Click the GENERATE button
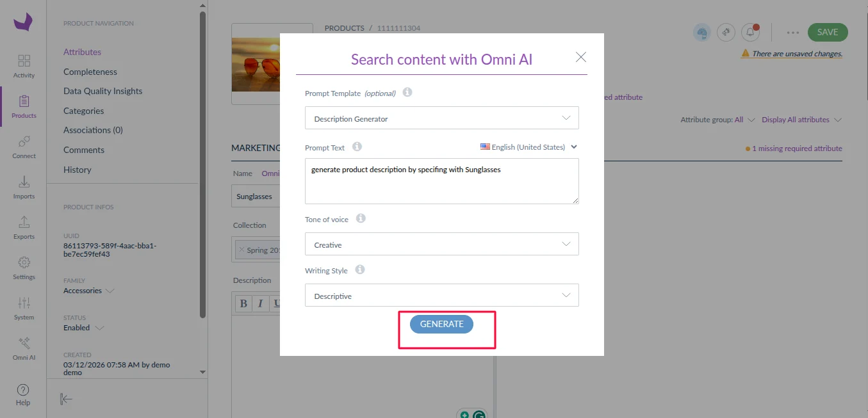Viewport: 868px width, 418px height. coord(441,324)
